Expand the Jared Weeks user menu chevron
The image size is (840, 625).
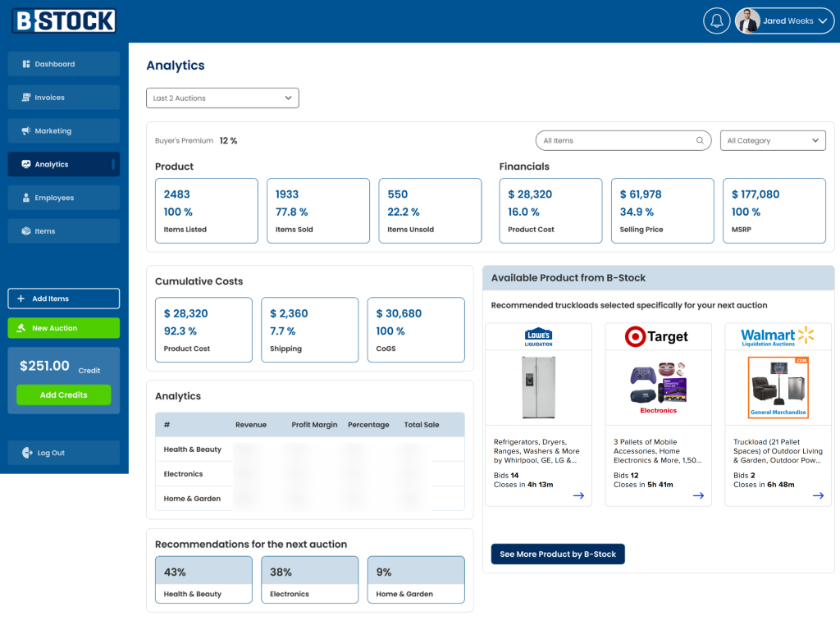click(x=823, y=21)
